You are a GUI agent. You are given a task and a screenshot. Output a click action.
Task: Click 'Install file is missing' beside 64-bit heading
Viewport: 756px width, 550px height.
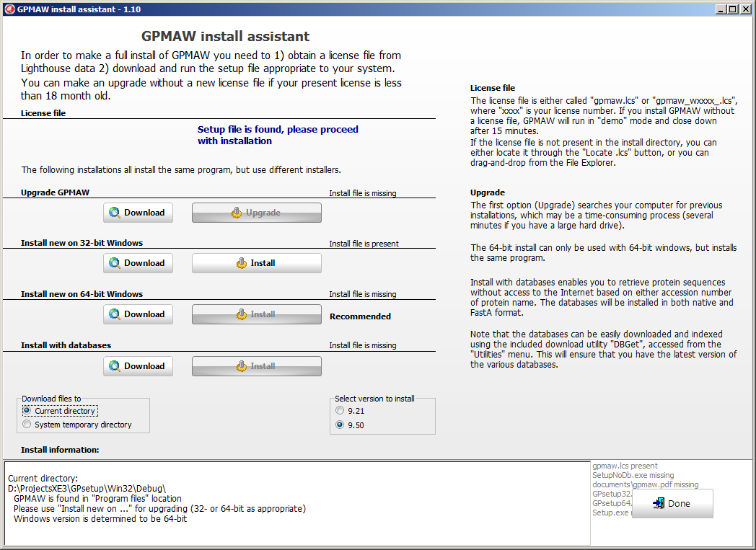point(363,294)
